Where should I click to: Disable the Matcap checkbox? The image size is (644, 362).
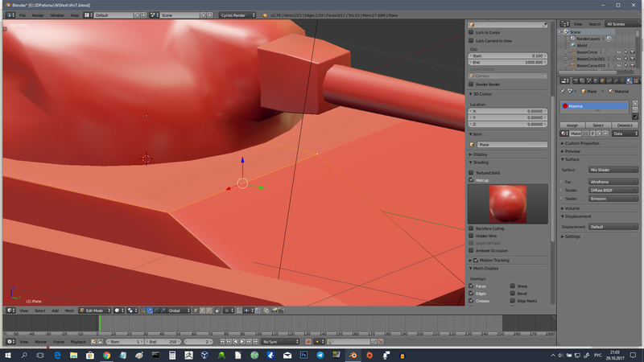tap(471, 180)
